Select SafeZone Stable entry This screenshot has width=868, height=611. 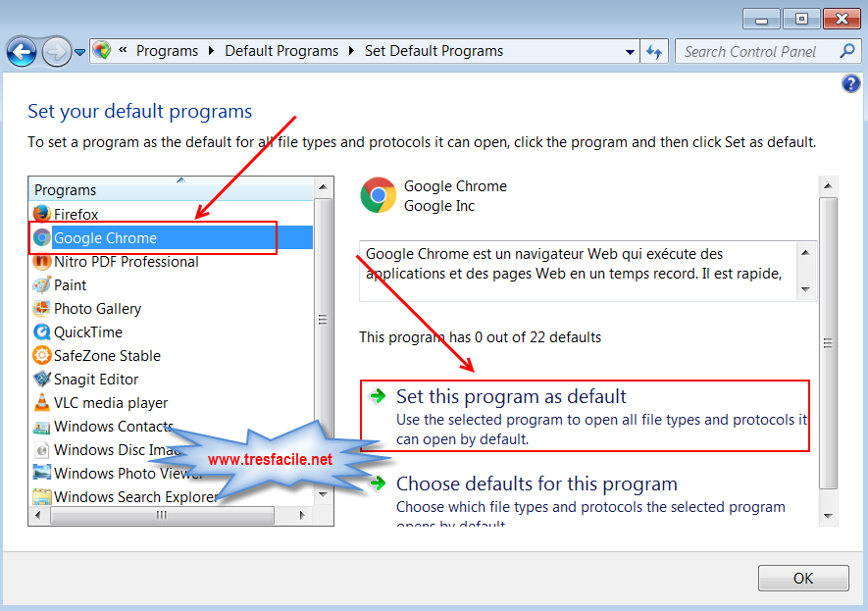[x=107, y=356]
